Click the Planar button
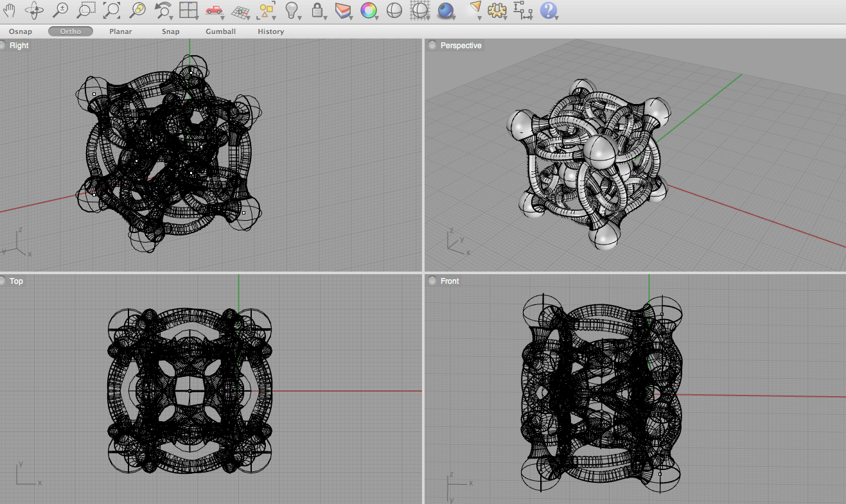Image resolution: width=846 pixels, height=504 pixels. (121, 31)
